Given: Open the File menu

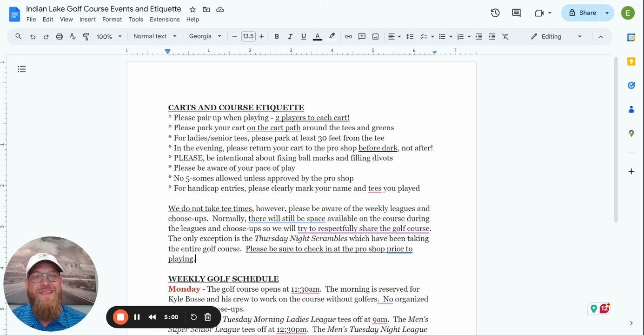Looking at the screenshot, I should pyautogui.click(x=31, y=20).
